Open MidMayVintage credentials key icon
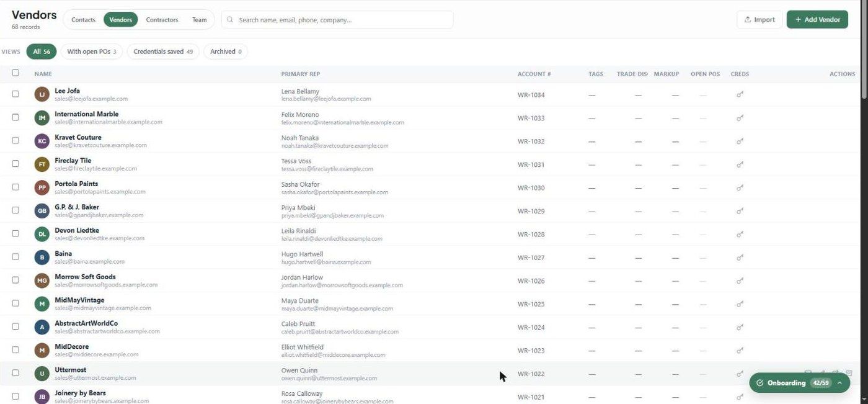868x404 pixels. [x=740, y=304]
